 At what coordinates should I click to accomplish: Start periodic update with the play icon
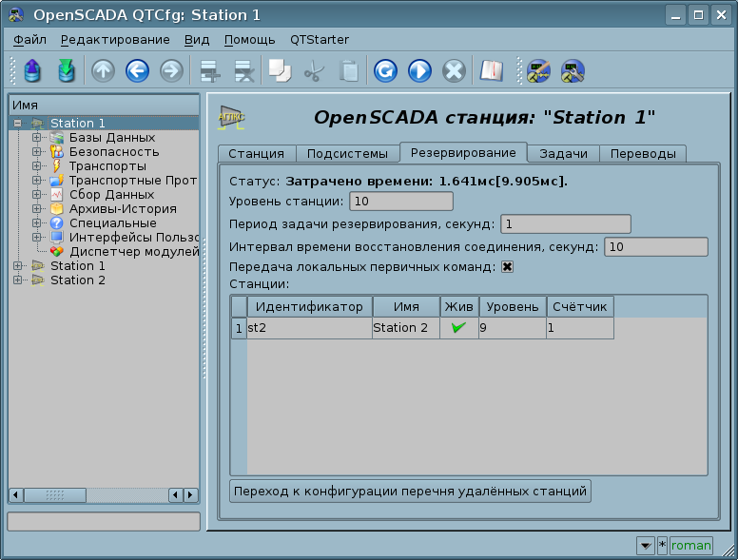click(419, 71)
